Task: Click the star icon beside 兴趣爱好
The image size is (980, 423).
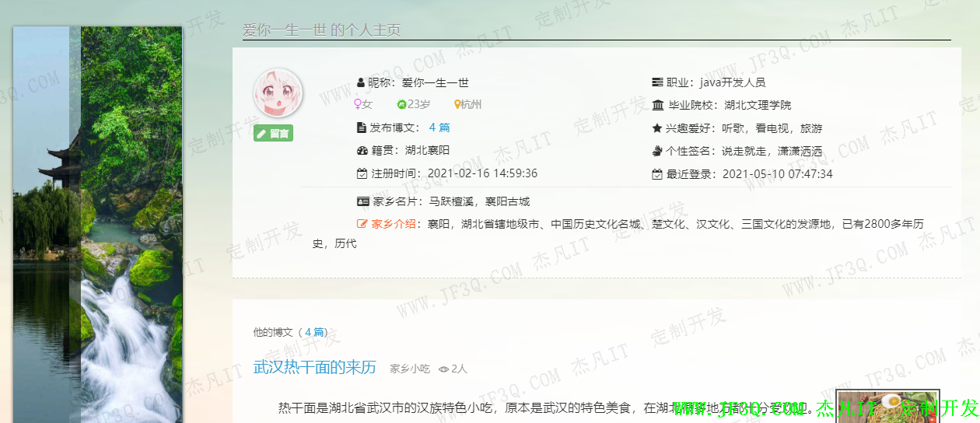Action: coord(657,128)
